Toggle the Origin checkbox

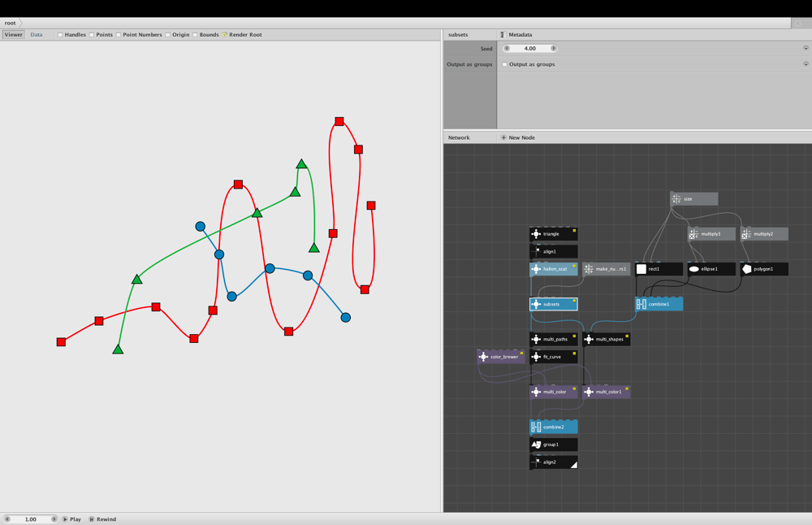(168, 35)
